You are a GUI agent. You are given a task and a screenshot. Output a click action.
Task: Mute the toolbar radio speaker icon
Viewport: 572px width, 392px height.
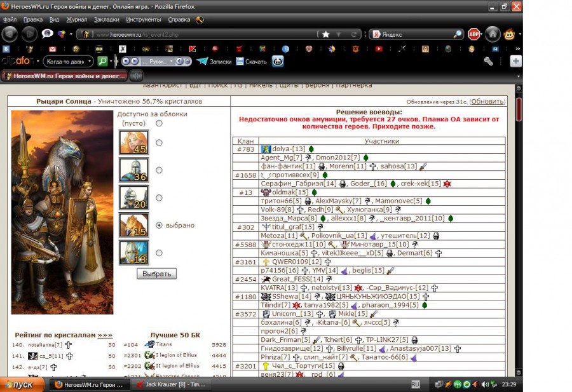coord(179,61)
